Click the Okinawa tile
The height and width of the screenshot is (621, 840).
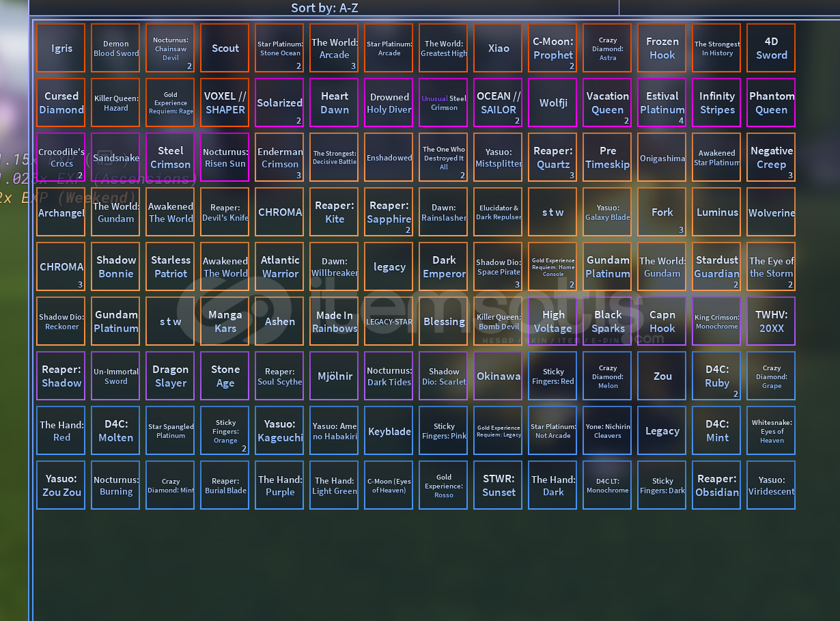coord(499,376)
